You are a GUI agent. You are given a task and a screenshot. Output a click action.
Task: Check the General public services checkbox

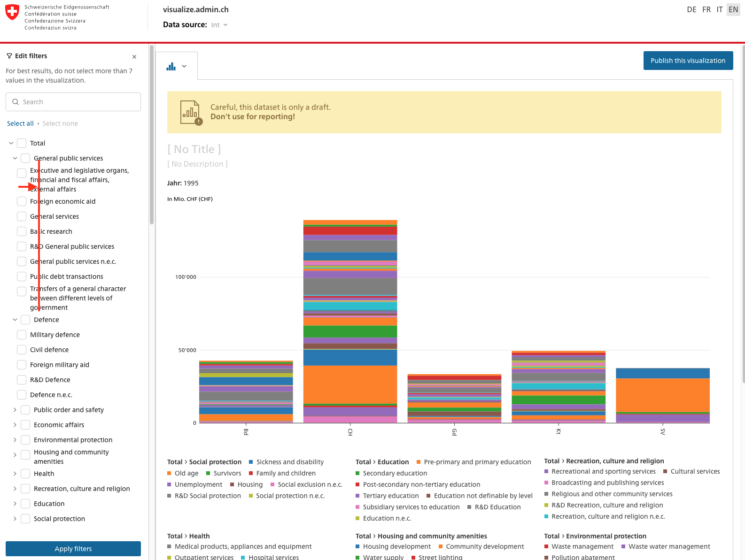(x=25, y=158)
